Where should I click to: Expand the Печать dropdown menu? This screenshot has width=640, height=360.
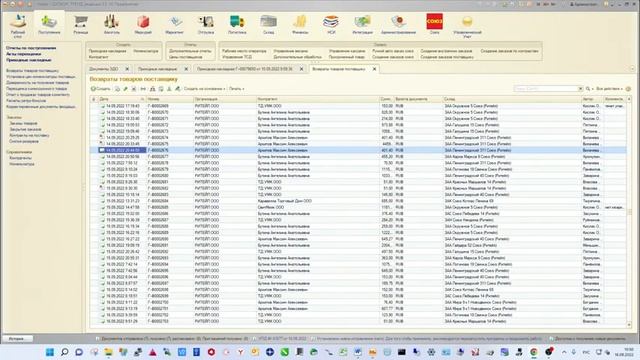[x=236, y=89]
